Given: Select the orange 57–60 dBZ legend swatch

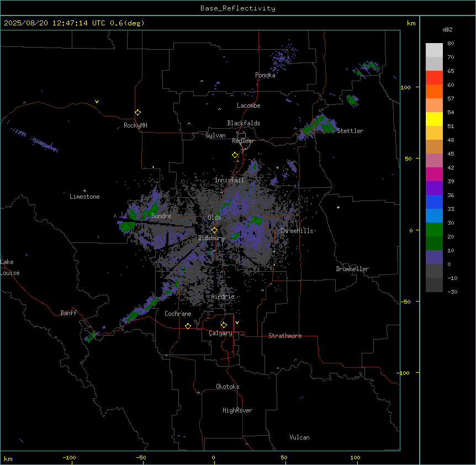Looking at the screenshot, I should 434,91.
